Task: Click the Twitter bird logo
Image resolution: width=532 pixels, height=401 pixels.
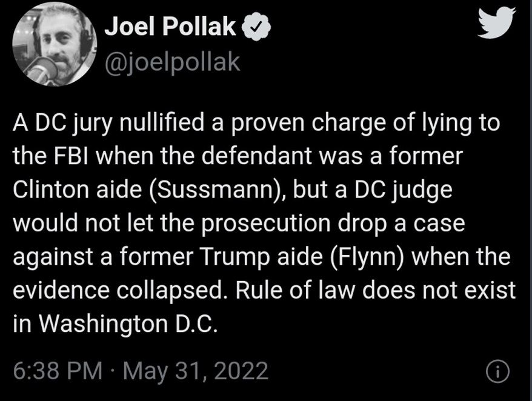Action: 497,23
